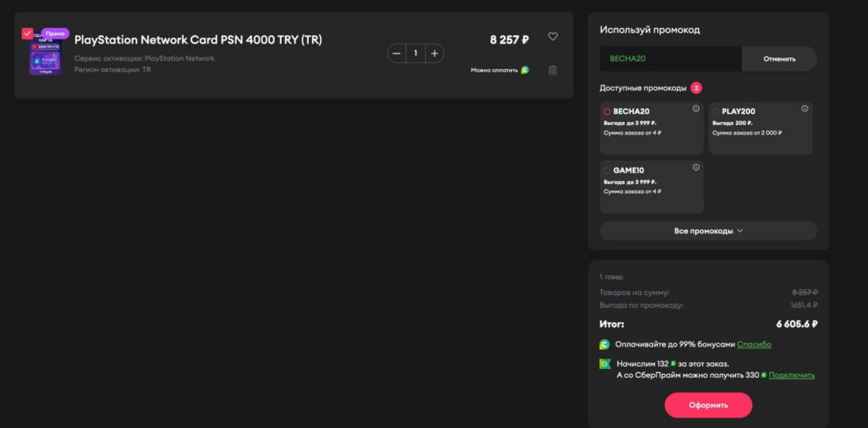Screen dimensions: 868x428
Task: Select the ВЕСНА20 promo code radio button
Action: click(x=607, y=112)
